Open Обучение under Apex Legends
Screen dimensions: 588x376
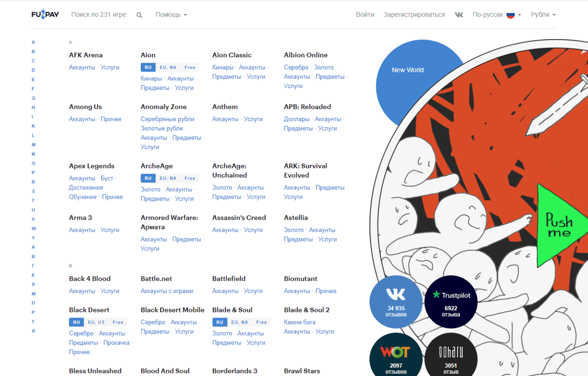[x=83, y=197]
